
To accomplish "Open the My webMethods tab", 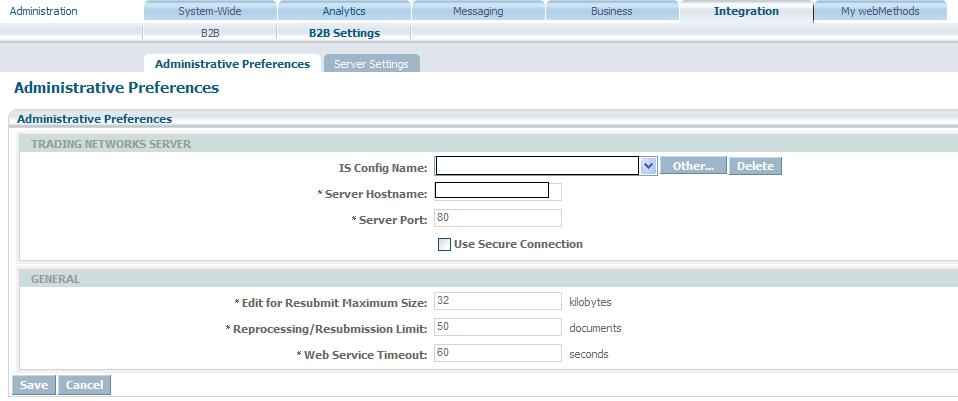I will pyautogui.click(x=880, y=11).
